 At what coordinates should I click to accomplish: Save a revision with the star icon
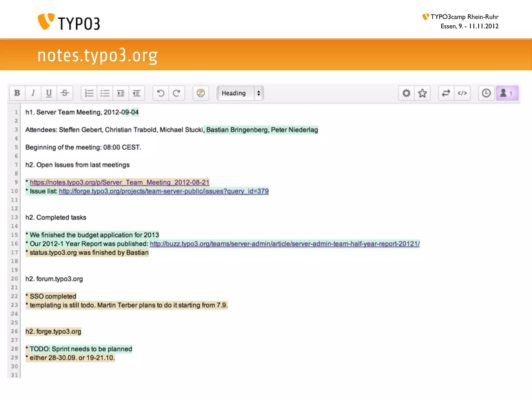pos(422,93)
